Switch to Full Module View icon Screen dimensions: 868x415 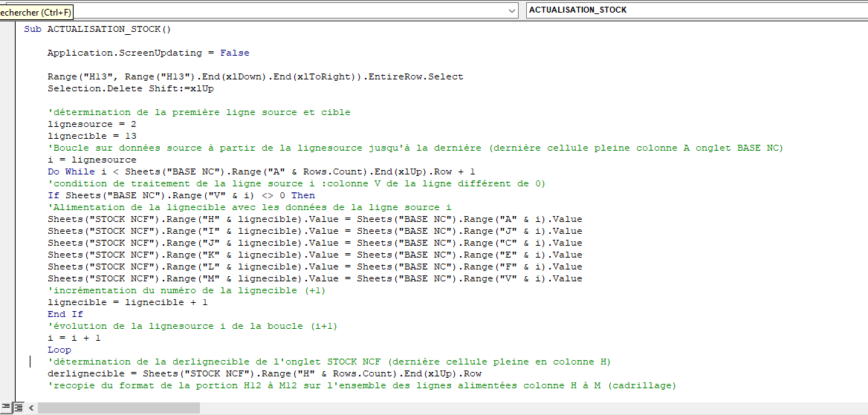point(18,408)
